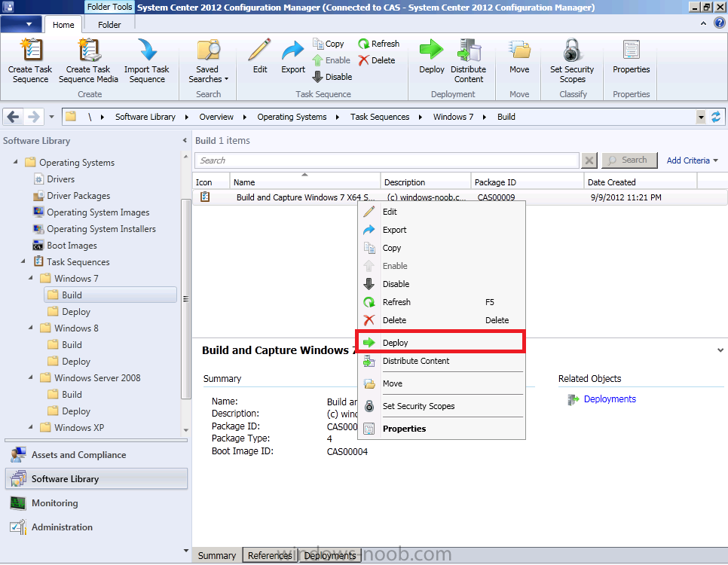Viewport: 728px width, 565px height.
Task: Clear search with the X button
Action: 589,160
